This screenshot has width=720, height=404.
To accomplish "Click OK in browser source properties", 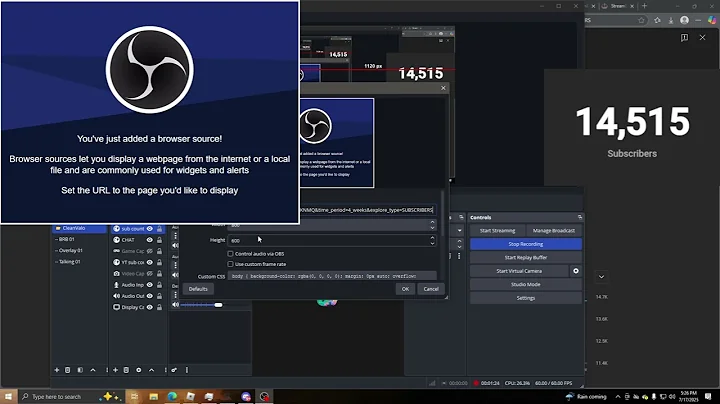I will click(405, 289).
